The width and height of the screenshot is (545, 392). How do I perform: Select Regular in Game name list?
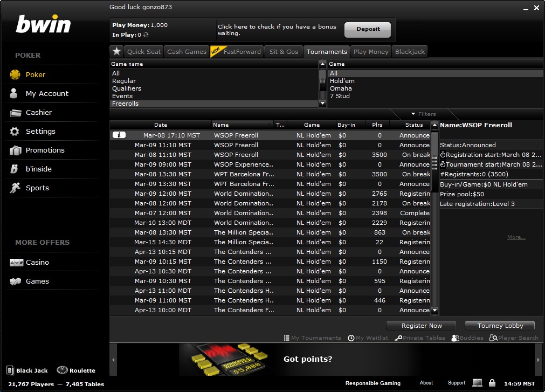[x=214, y=81]
